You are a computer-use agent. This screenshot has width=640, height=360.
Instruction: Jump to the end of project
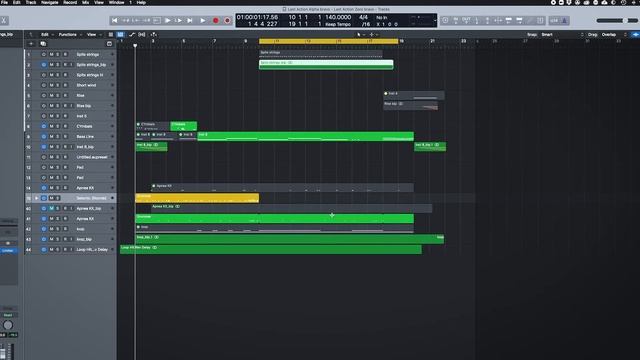point(190,20)
